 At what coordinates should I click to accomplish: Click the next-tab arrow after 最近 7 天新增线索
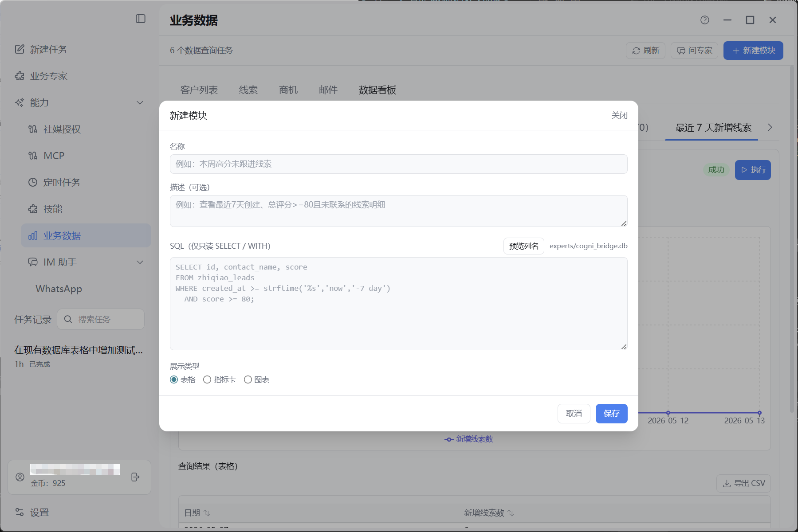(770, 127)
